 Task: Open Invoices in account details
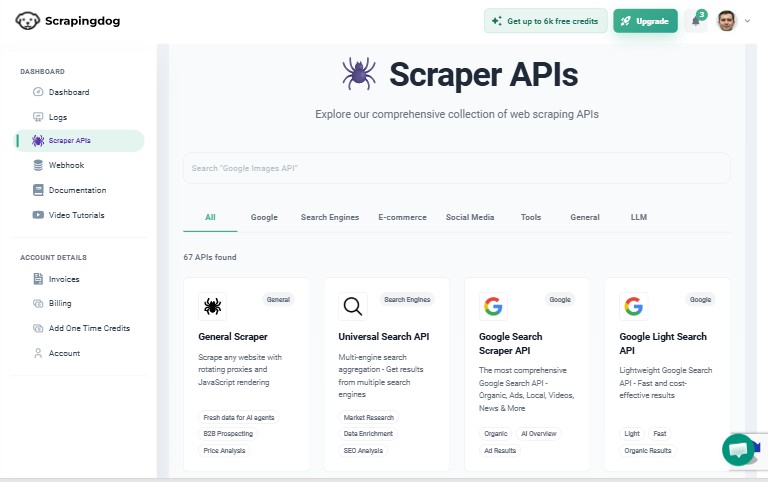tap(64, 279)
